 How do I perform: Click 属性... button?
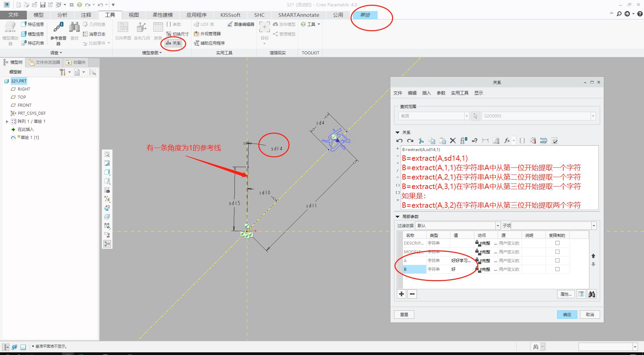coord(566,294)
